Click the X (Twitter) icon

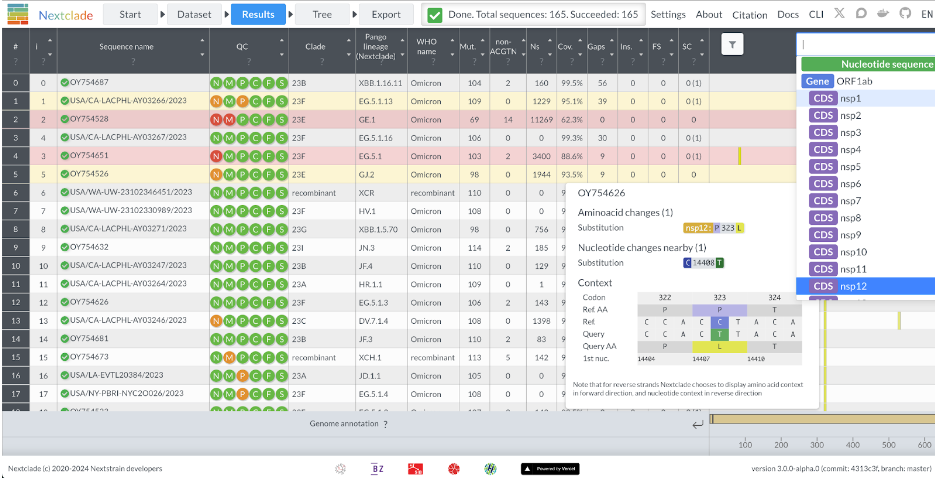(838, 14)
